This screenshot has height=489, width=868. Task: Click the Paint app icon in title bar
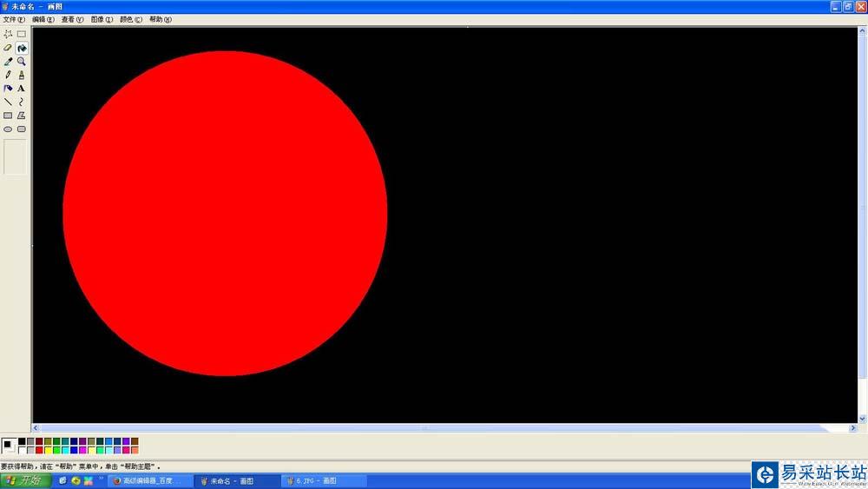[5, 6]
